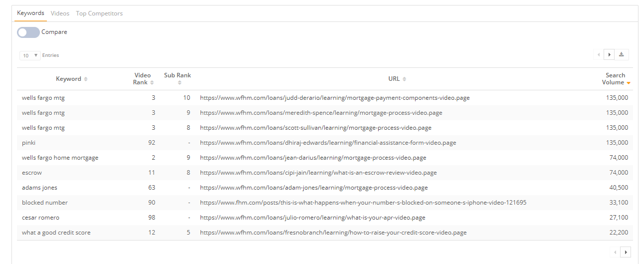
Task: Sort by Video Rank sort icon
Action: pos(152,82)
